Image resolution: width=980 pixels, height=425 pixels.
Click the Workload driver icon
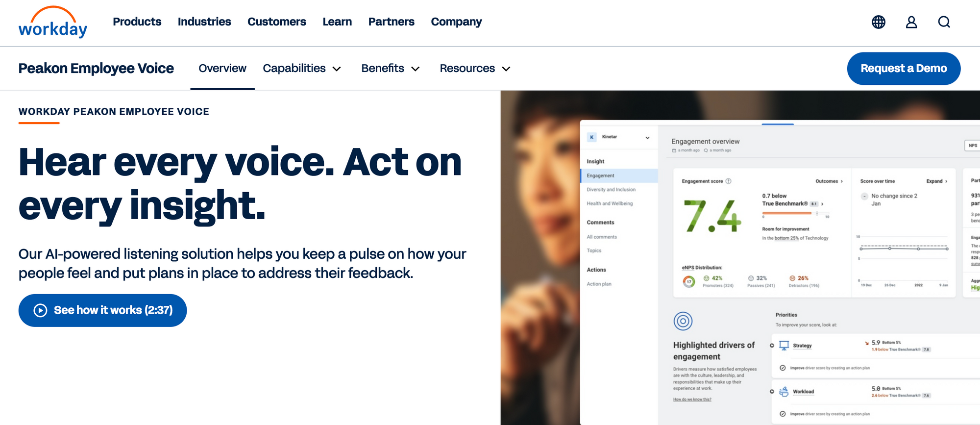click(784, 392)
